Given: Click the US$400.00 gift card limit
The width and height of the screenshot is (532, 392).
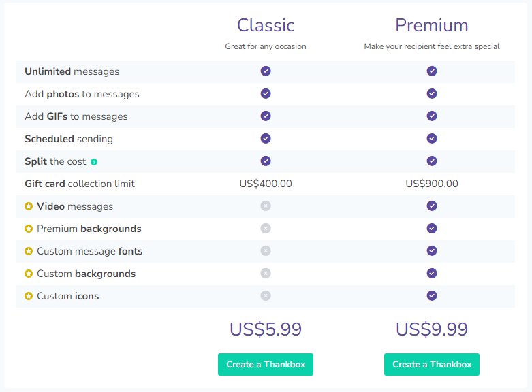Looking at the screenshot, I should point(266,184).
